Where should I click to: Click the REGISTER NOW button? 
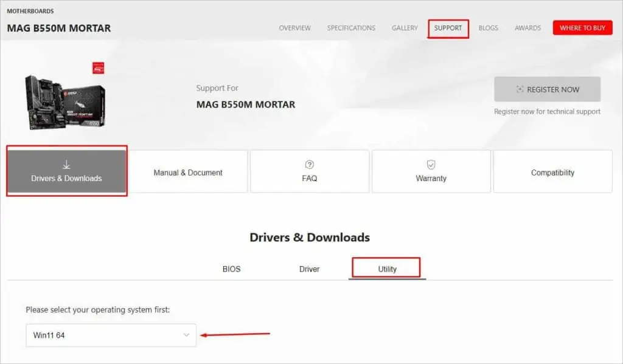tap(547, 89)
